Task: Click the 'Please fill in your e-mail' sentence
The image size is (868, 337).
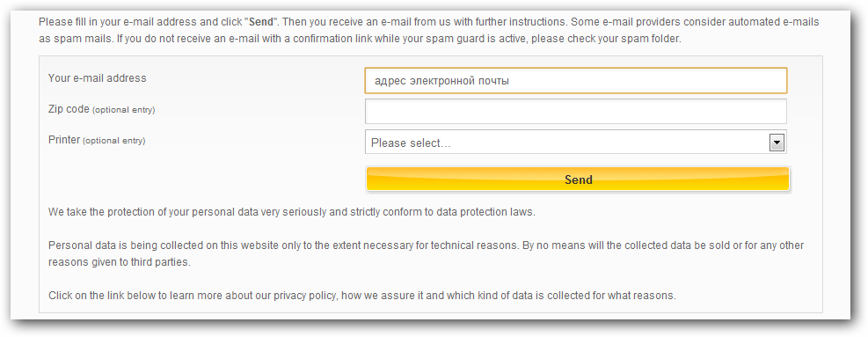Action: click(x=157, y=23)
